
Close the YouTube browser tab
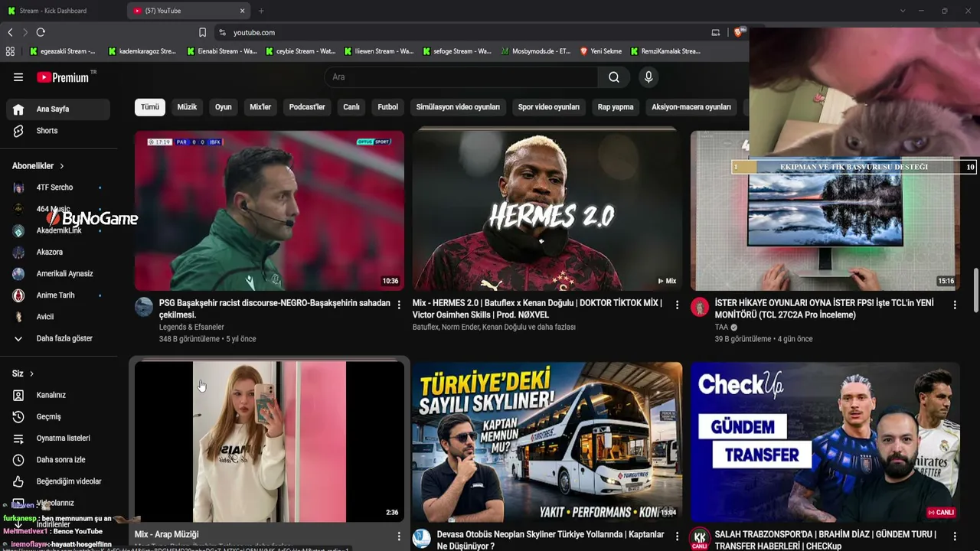pos(243,11)
